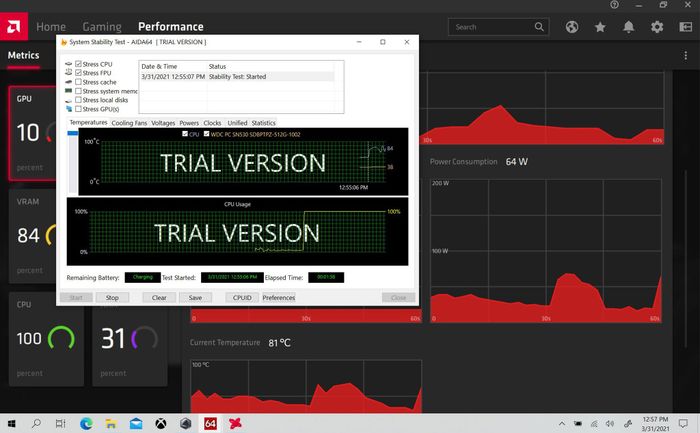Open the three-dot options menu in Metrics

coord(685,55)
